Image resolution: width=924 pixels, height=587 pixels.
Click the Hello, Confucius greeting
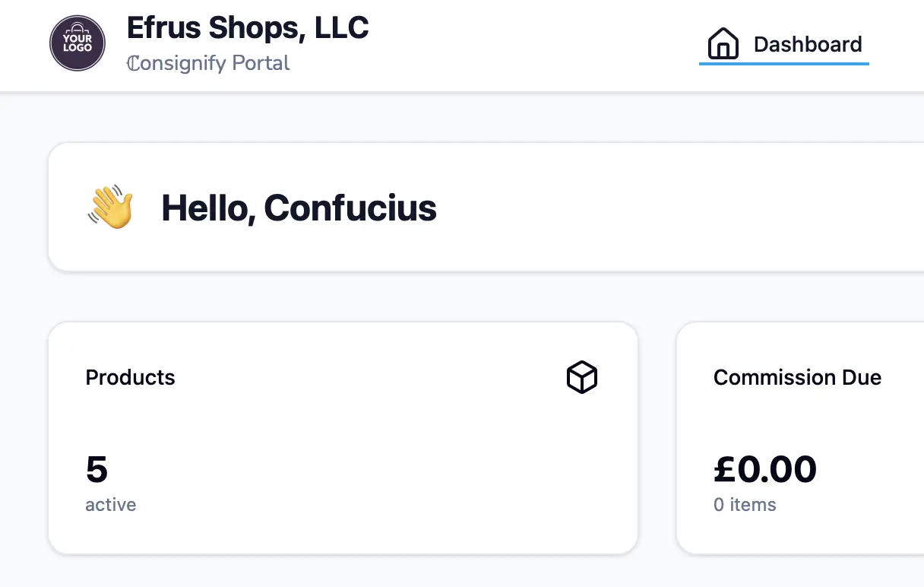[299, 208]
